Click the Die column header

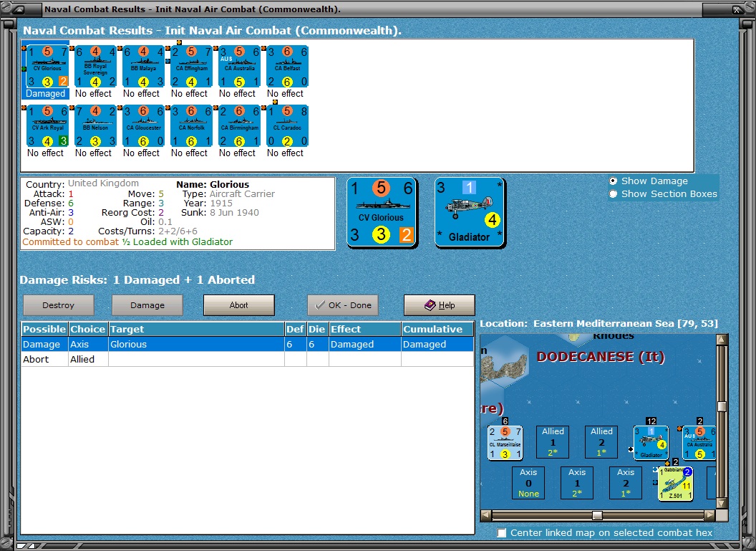[317, 329]
